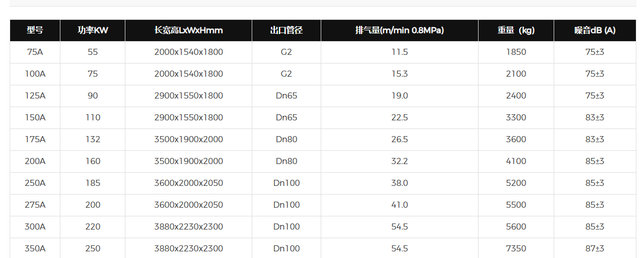Click the 125A model cell
The height and width of the screenshot is (258, 644).
click(35, 96)
